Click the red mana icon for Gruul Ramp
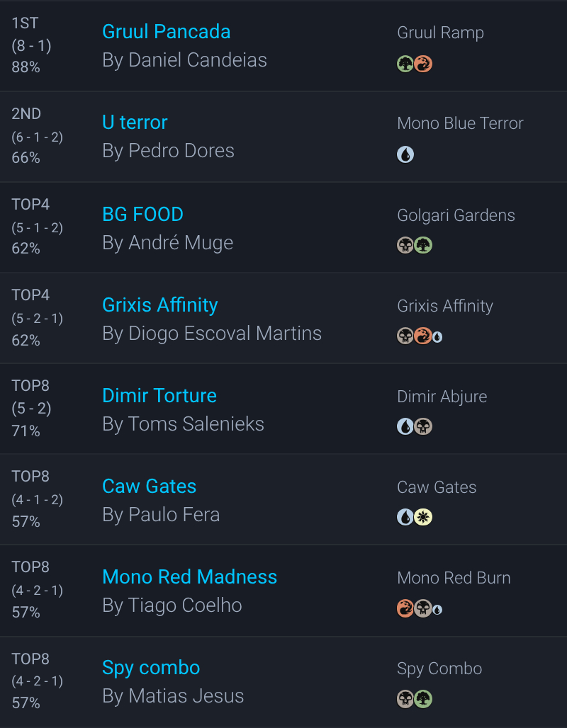This screenshot has height=728, width=567. (x=423, y=64)
